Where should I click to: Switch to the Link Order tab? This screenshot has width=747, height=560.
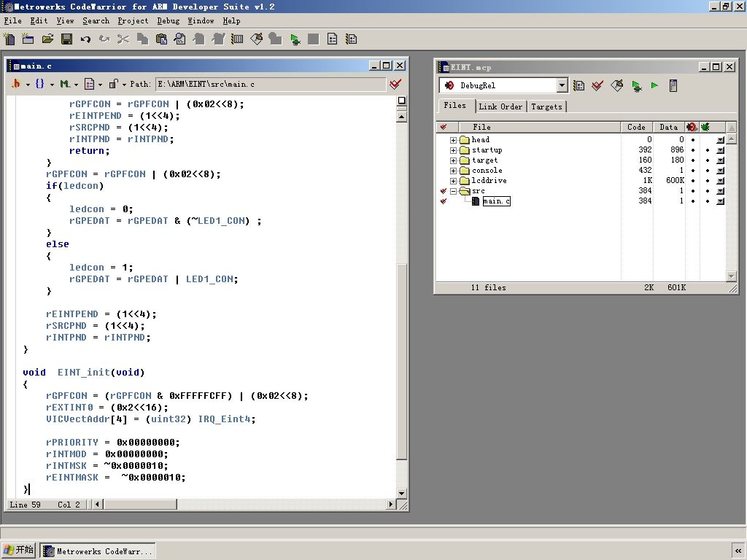pos(500,106)
